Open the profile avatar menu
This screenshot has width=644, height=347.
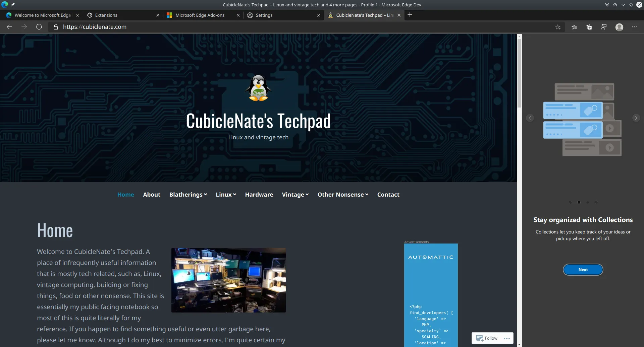click(x=619, y=27)
